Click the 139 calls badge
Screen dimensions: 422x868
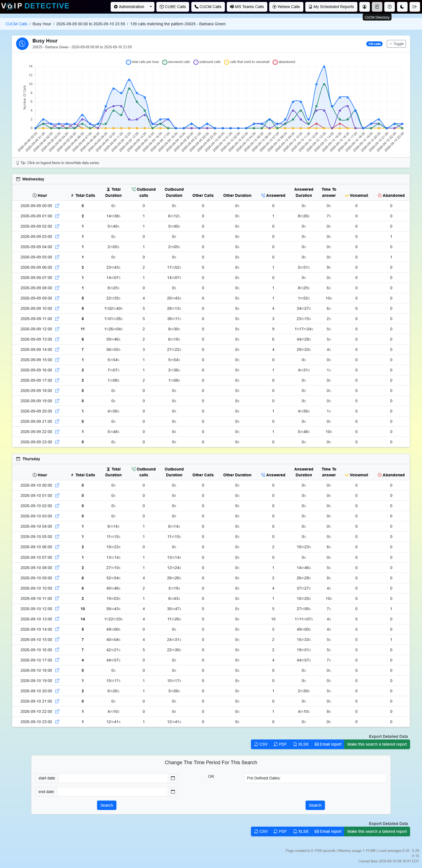374,44
